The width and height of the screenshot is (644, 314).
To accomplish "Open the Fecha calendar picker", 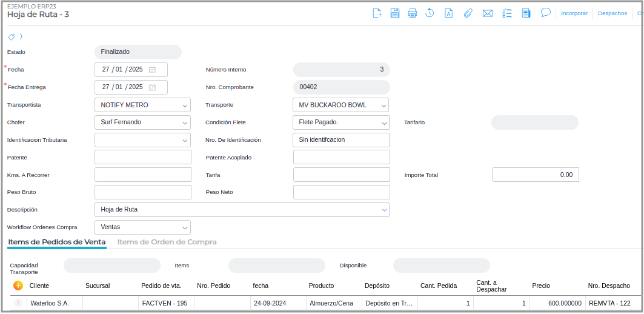I will click(x=153, y=70).
